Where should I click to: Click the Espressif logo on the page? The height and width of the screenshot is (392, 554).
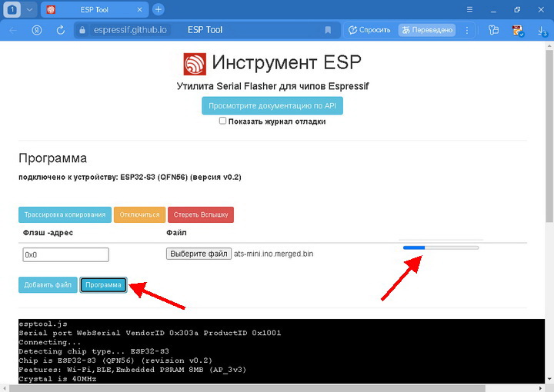[x=195, y=64]
